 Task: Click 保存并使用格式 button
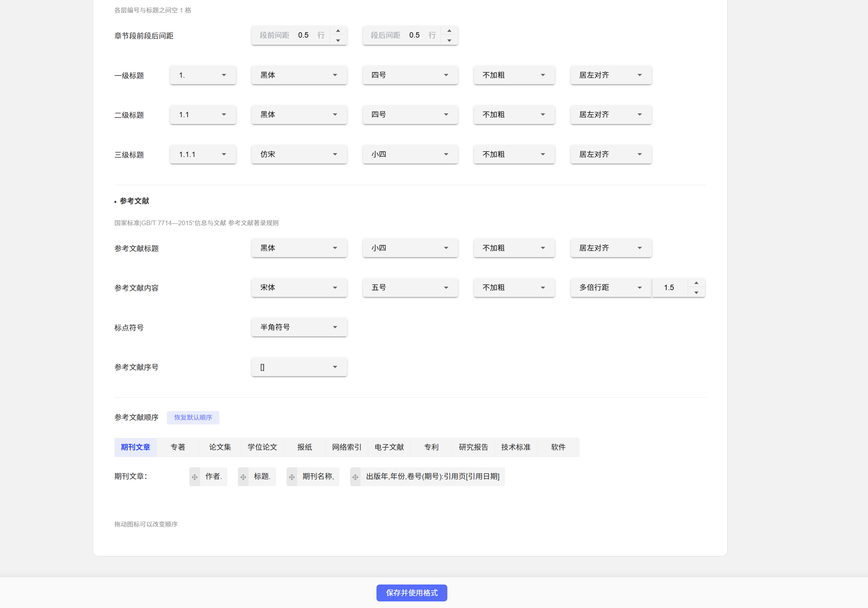click(x=411, y=593)
